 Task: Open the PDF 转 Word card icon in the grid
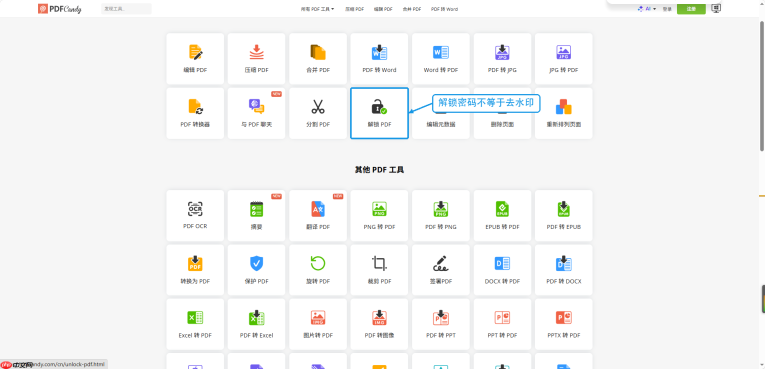(x=379, y=52)
